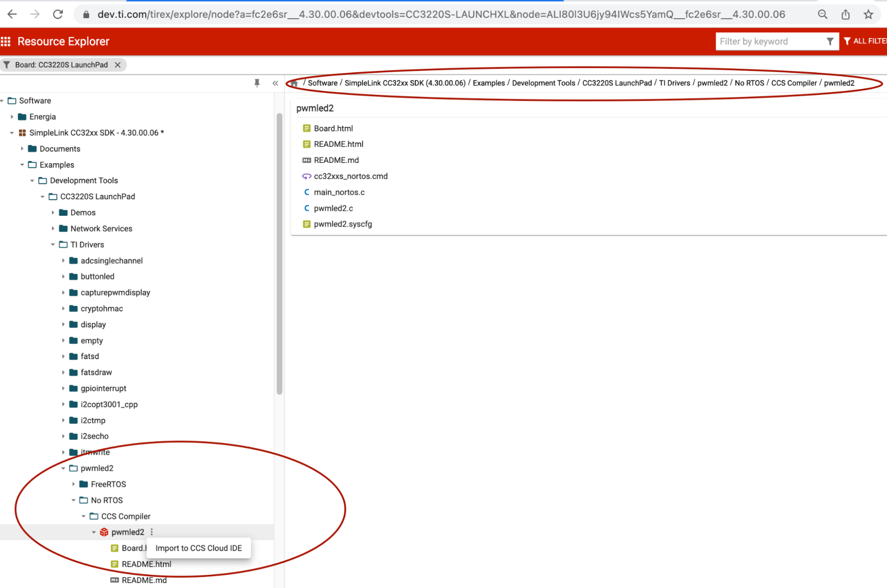Screen dimensions: 887x588
Task: Click the home icon in breadcrumb
Action: (294, 83)
